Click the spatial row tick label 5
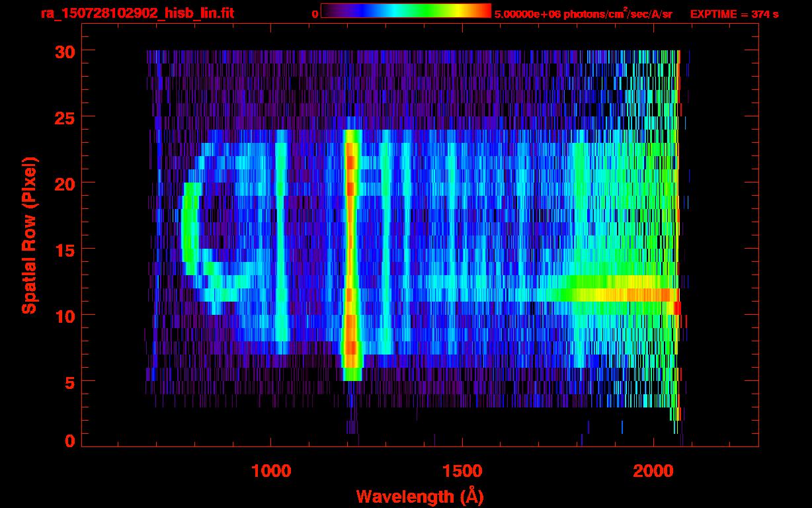Viewport: 812px width, 508px height. pyautogui.click(x=69, y=382)
